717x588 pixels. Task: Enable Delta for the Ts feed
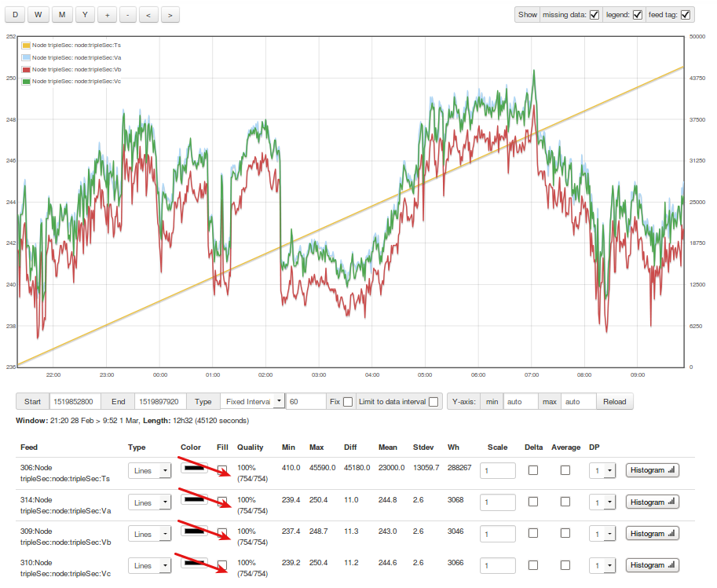533,470
